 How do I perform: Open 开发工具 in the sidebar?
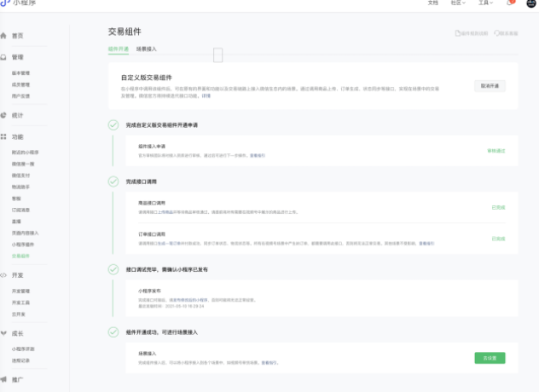[x=20, y=303]
